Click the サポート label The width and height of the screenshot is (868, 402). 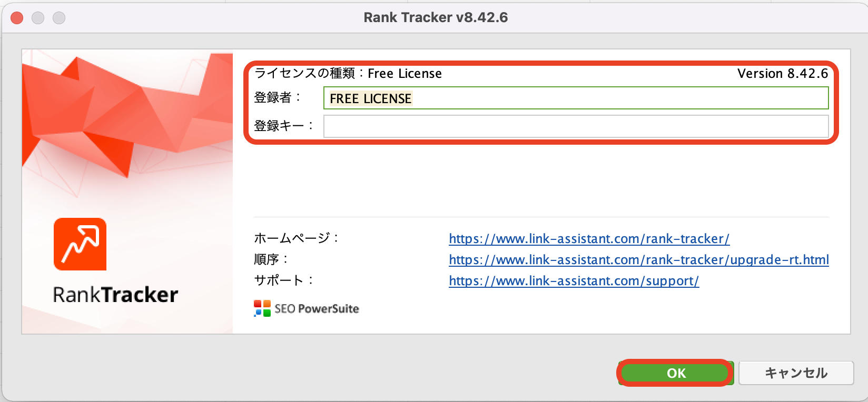tap(284, 280)
